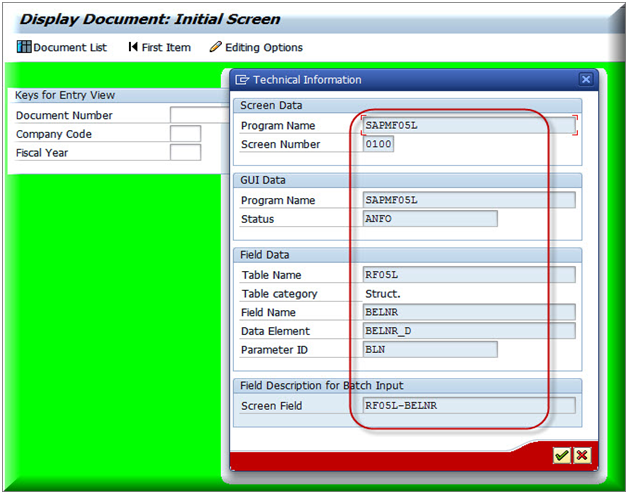Select GUI Data Program Name field SAPMF05L

coord(469,200)
